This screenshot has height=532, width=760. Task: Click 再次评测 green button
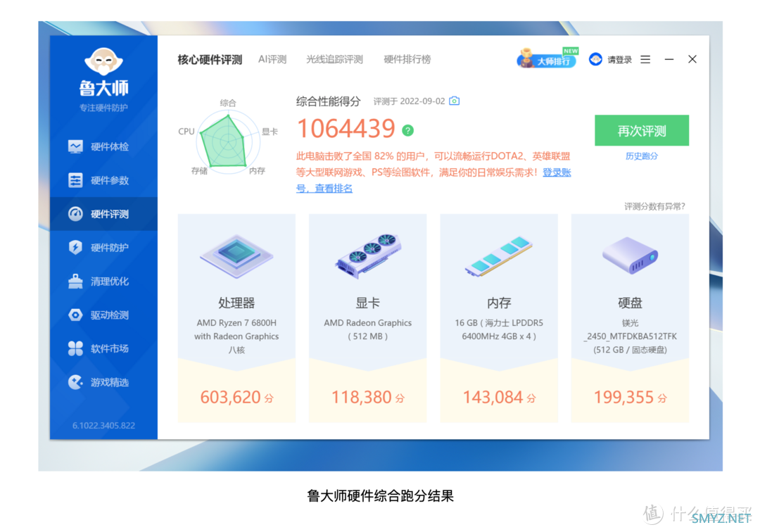(642, 130)
